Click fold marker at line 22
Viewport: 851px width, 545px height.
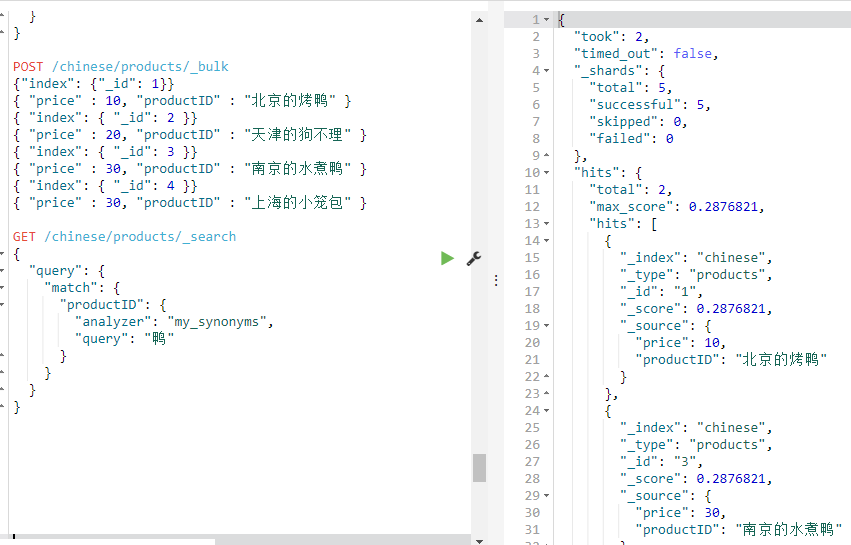[x=547, y=376]
